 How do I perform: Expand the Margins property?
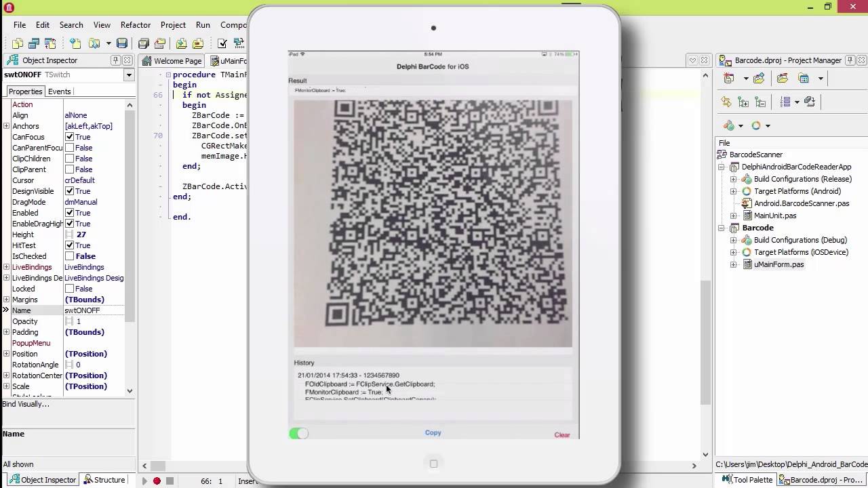6,300
